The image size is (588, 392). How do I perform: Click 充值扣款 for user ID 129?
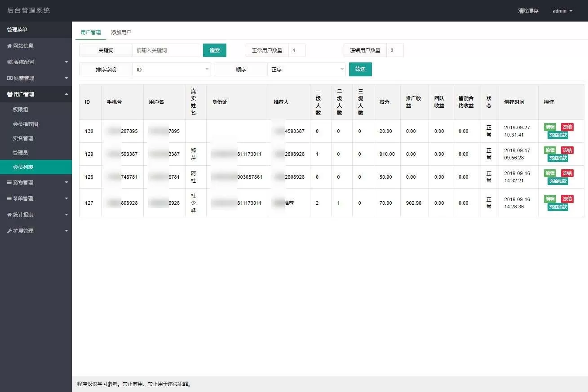[558, 158]
